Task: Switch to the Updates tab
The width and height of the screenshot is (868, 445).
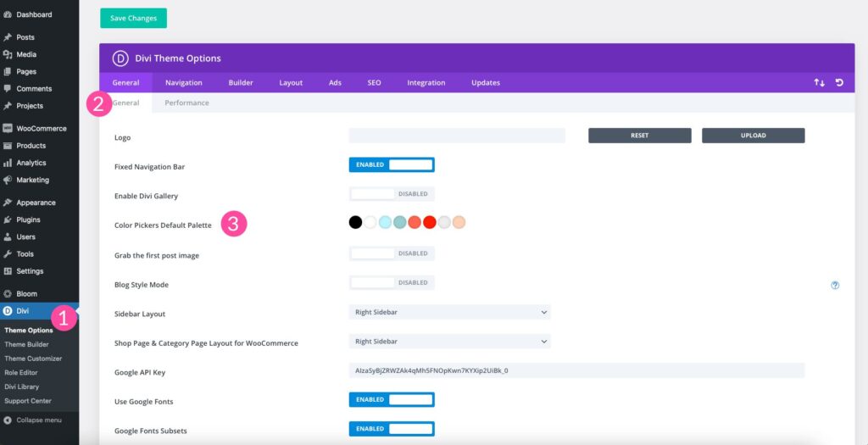Action: tap(486, 82)
